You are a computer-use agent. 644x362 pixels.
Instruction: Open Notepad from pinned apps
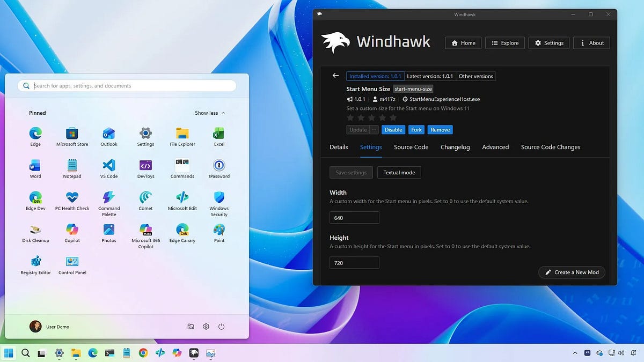[72, 169]
